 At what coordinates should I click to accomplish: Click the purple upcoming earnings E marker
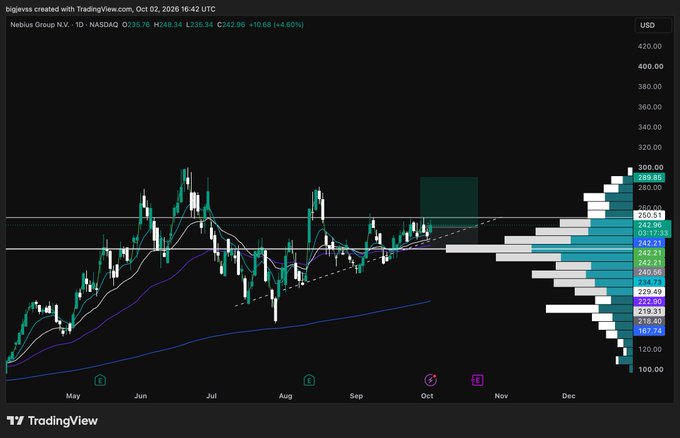point(477,380)
